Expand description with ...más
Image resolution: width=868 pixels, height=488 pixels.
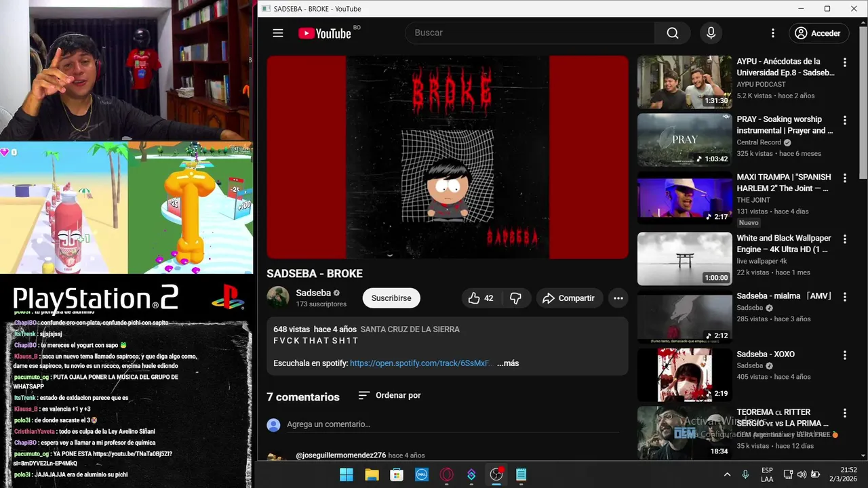click(508, 363)
